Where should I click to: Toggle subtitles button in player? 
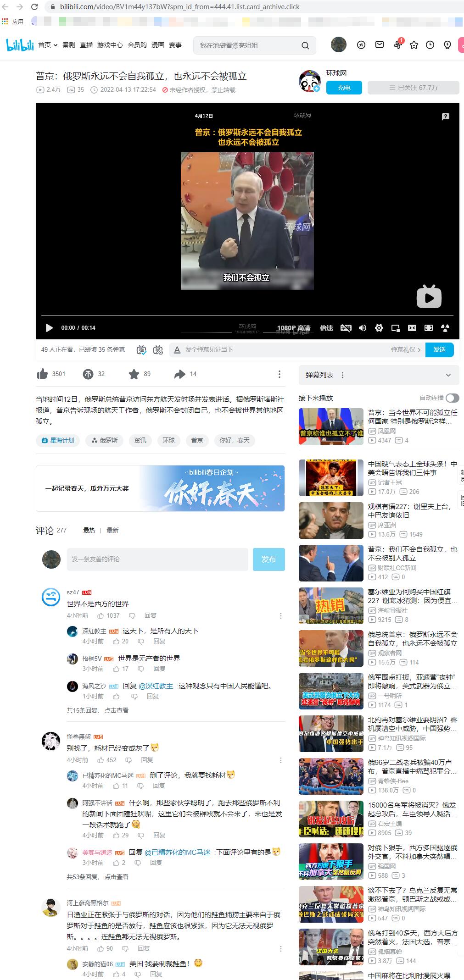[346, 328]
